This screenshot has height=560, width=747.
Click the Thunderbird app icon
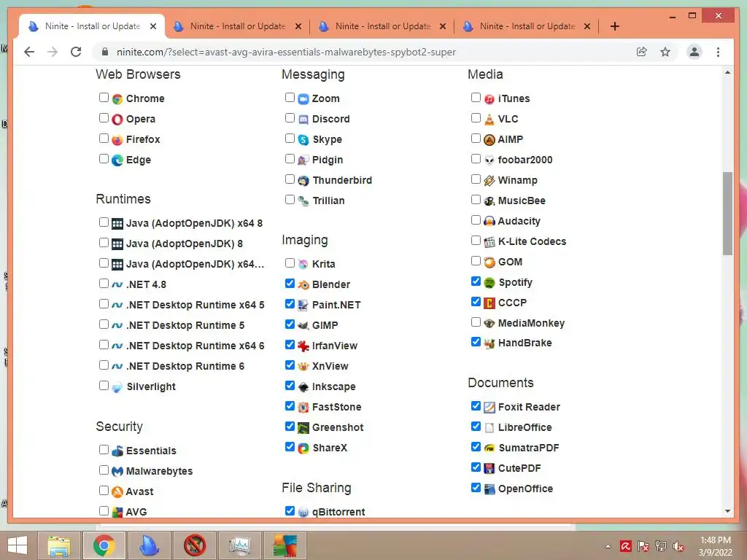click(303, 181)
